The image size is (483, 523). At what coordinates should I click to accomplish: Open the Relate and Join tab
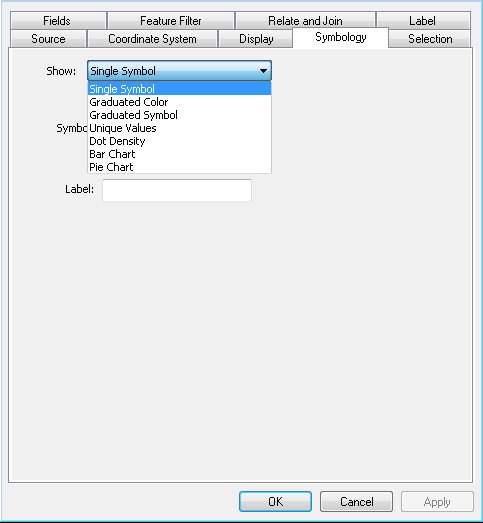click(305, 21)
